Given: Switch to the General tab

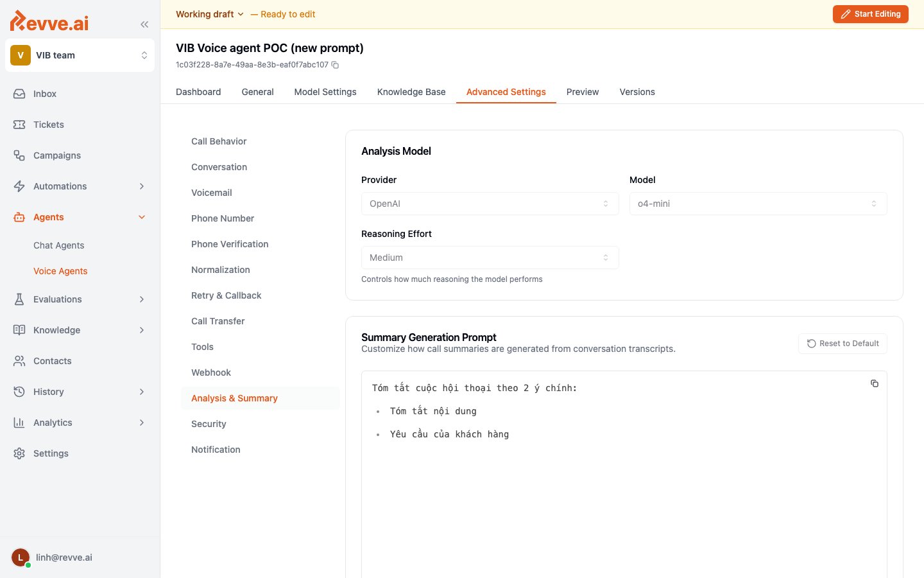Looking at the screenshot, I should tap(257, 92).
